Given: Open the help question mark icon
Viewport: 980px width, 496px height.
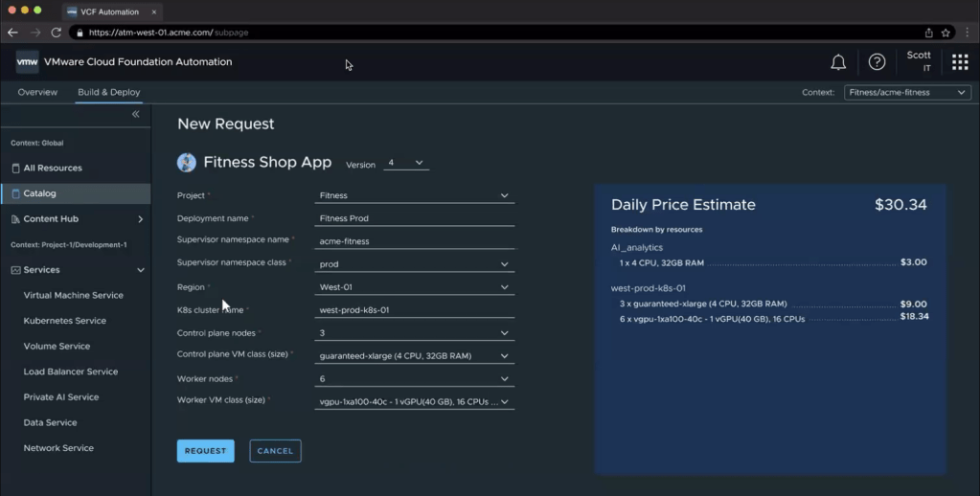Looking at the screenshot, I should point(877,62).
